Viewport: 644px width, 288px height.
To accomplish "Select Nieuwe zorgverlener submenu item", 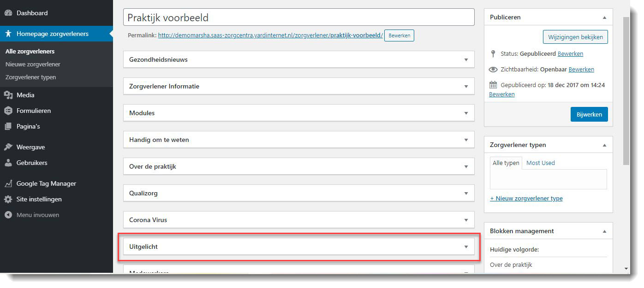I will point(33,65).
